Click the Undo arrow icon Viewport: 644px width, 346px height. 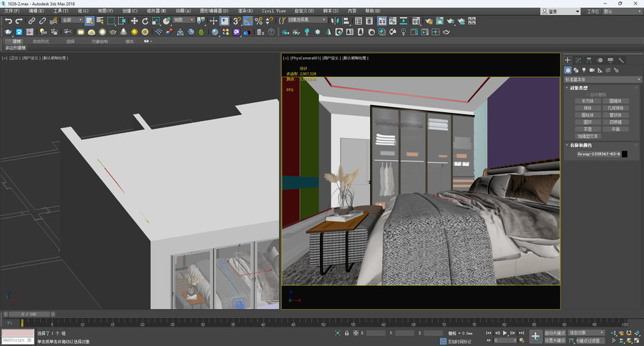(x=8, y=21)
